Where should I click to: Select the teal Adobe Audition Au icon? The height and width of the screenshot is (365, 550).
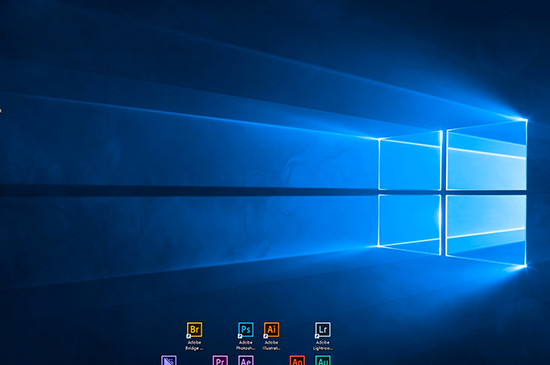(x=323, y=360)
